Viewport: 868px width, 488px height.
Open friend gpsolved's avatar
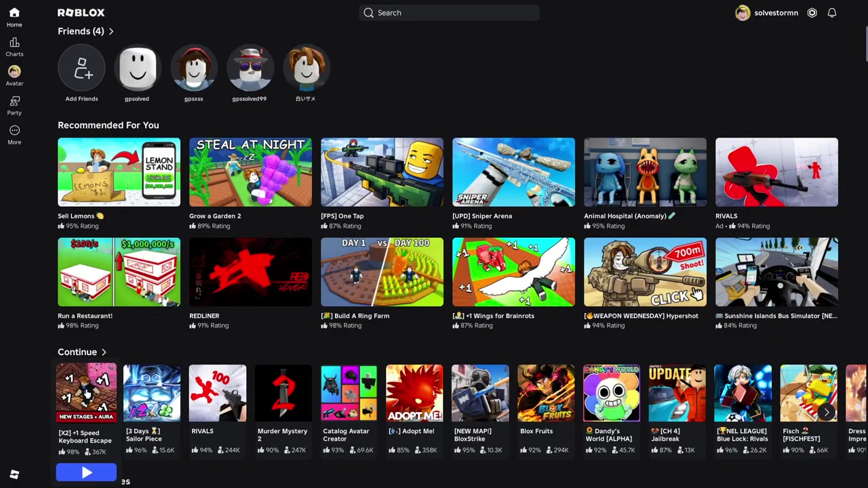tap(137, 68)
